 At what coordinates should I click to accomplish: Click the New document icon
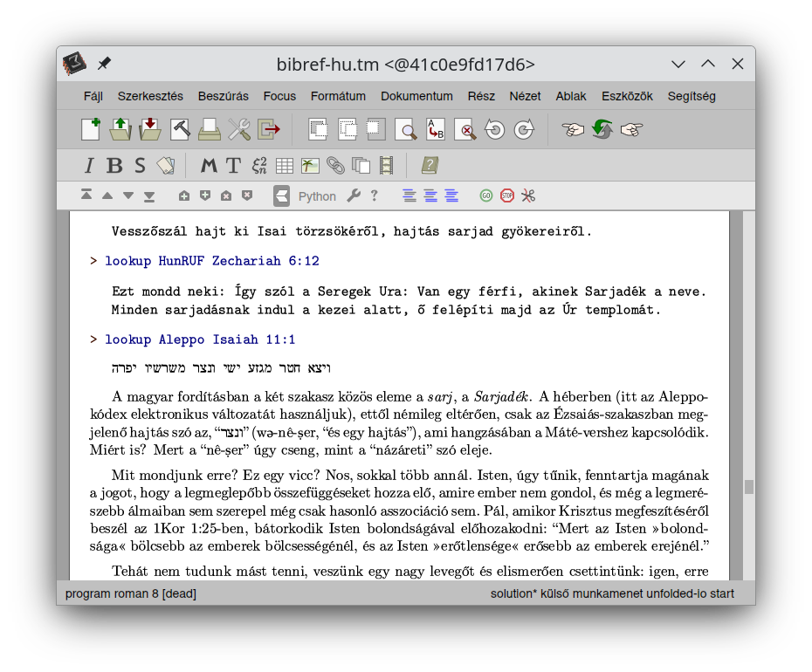pyautogui.click(x=91, y=130)
